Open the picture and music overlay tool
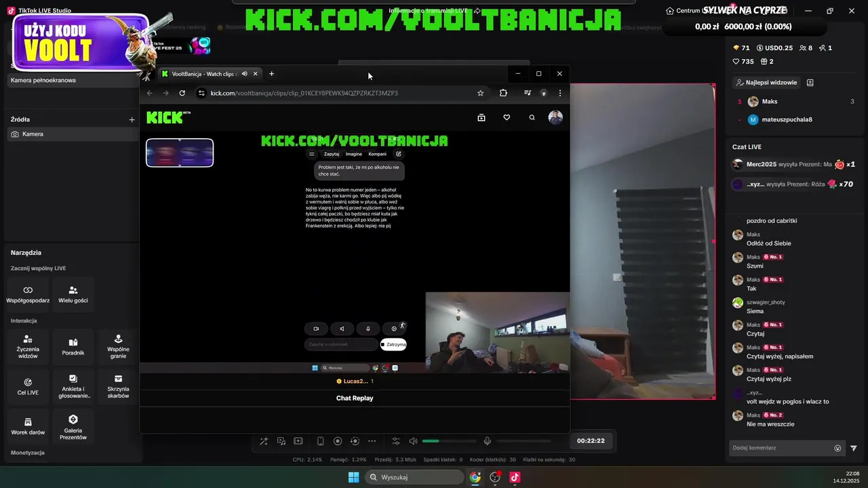 [x=281, y=441]
